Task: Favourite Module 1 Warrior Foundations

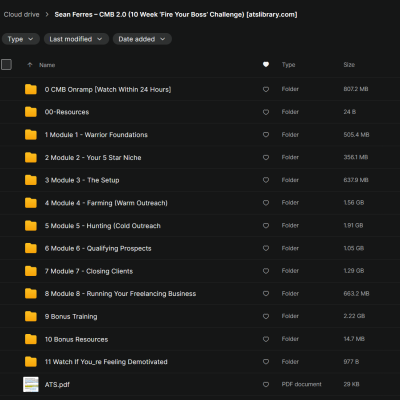Action: pos(266,135)
